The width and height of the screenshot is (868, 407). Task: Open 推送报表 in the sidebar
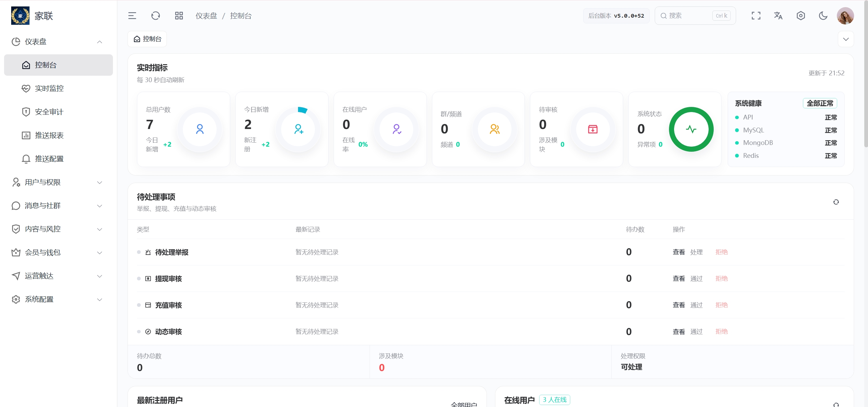click(58, 135)
